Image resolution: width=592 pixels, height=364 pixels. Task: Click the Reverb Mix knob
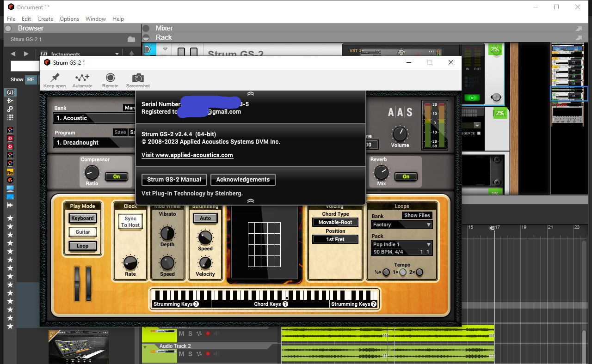click(381, 173)
